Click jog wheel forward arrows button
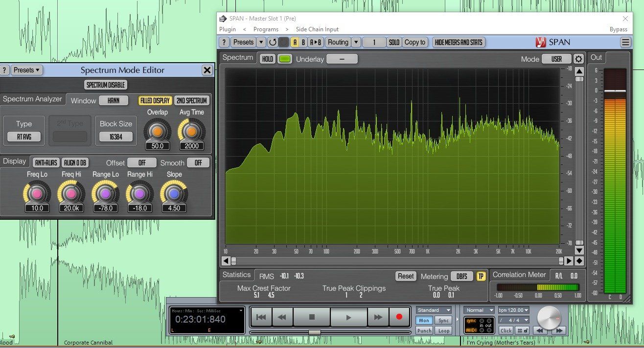Image resolution: width=644 pixels, height=348 pixels. click(x=559, y=331)
